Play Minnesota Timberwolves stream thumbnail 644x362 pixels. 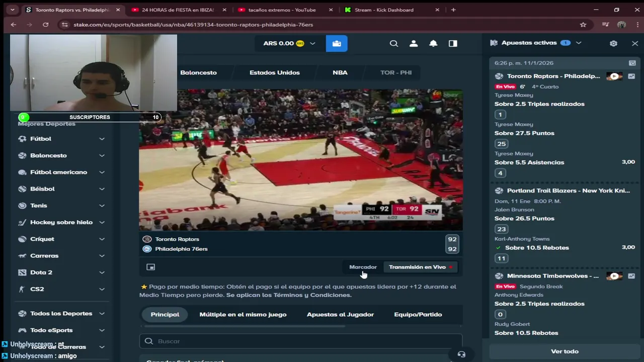click(614, 276)
